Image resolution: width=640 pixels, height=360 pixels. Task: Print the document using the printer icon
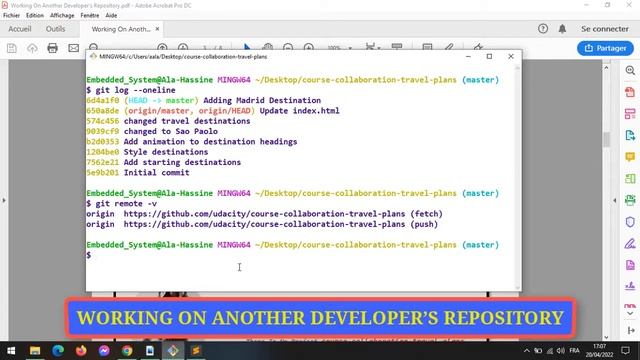click(52, 48)
